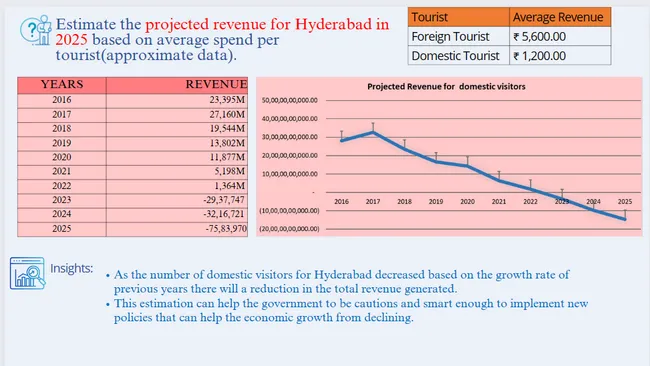Screen dimensions: 650x366
Task: Click y-axis label '(20,00,00,00,000.00)'
Action: [x=289, y=229]
